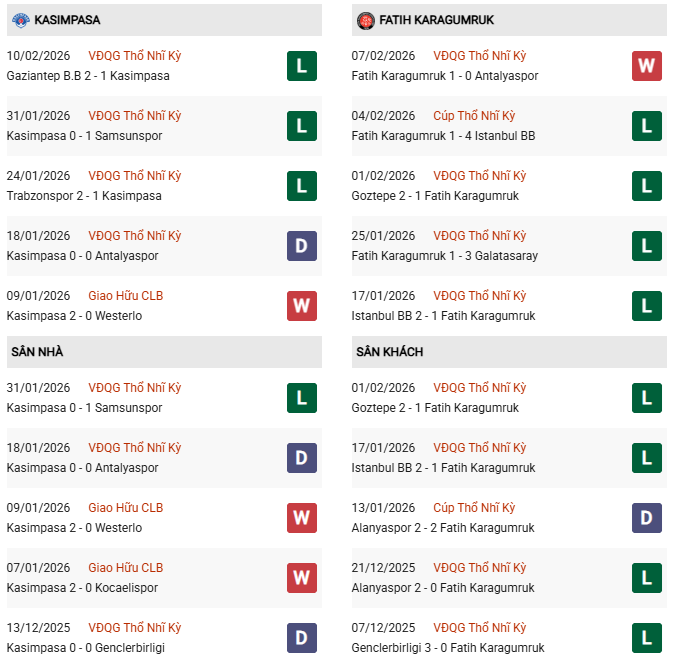Click the L badge for Genclerbirligi 3-0 match

(647, 638)
